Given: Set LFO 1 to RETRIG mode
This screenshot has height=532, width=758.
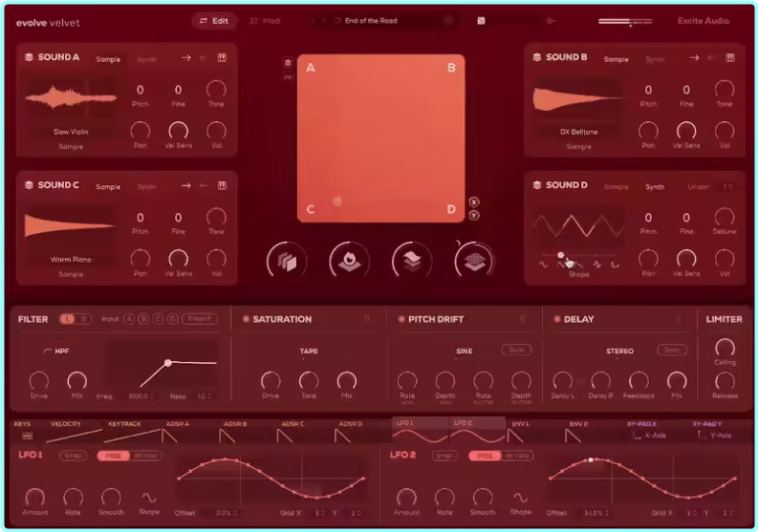Looking at the screenshot, I should point(145,456).
